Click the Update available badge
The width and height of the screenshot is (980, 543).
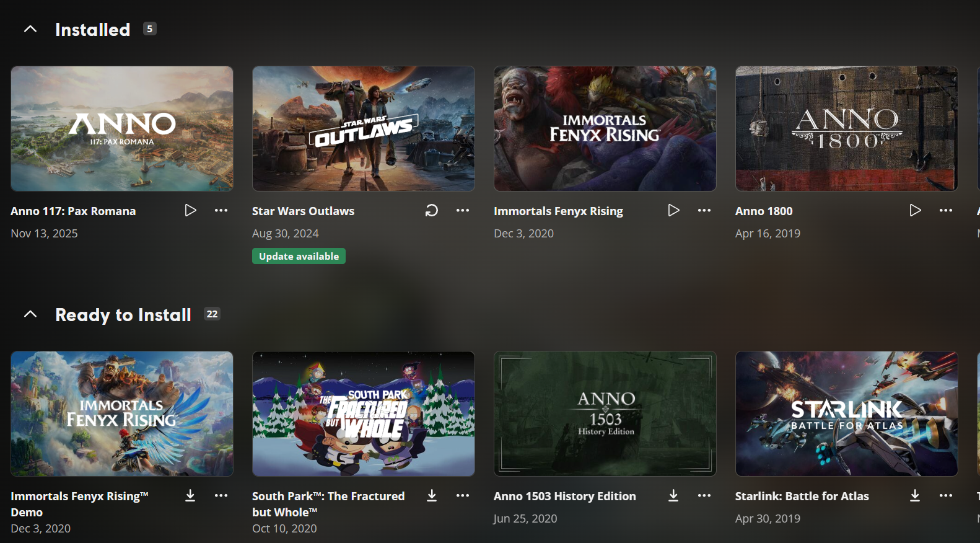[299, 256]
